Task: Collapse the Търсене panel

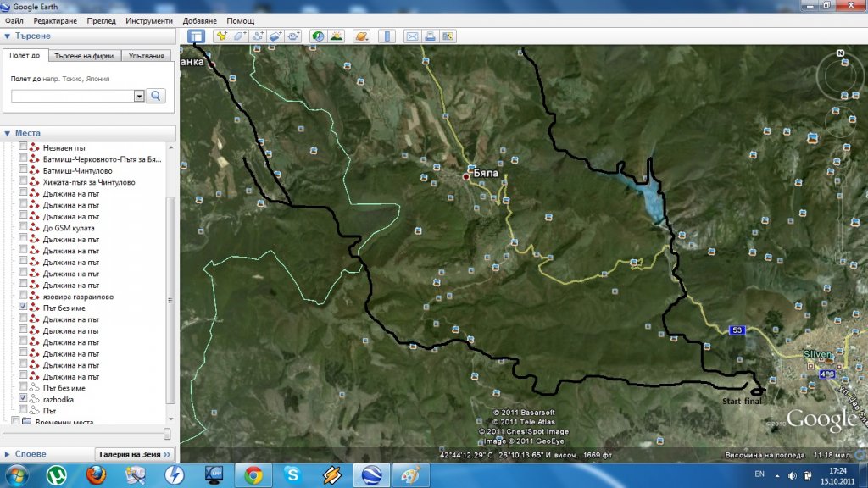Action: coord(7,36)
